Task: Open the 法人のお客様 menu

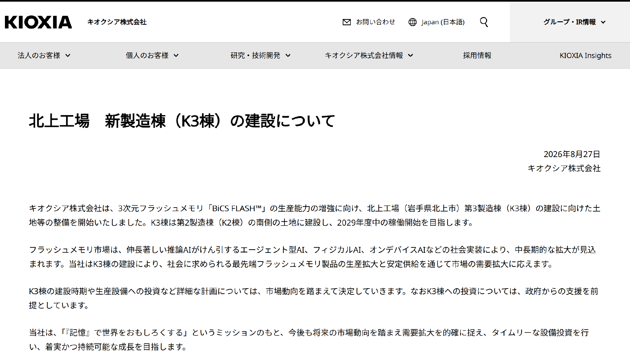Action: point(44,55)
